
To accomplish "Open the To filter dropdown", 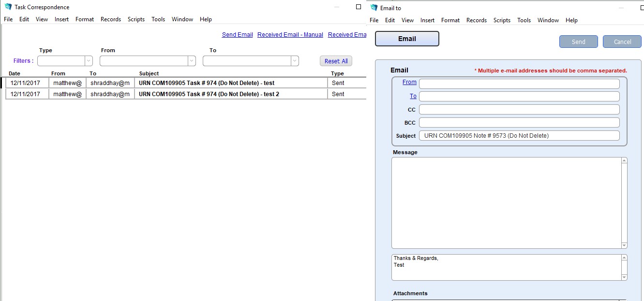I will [x=295, y=61].
